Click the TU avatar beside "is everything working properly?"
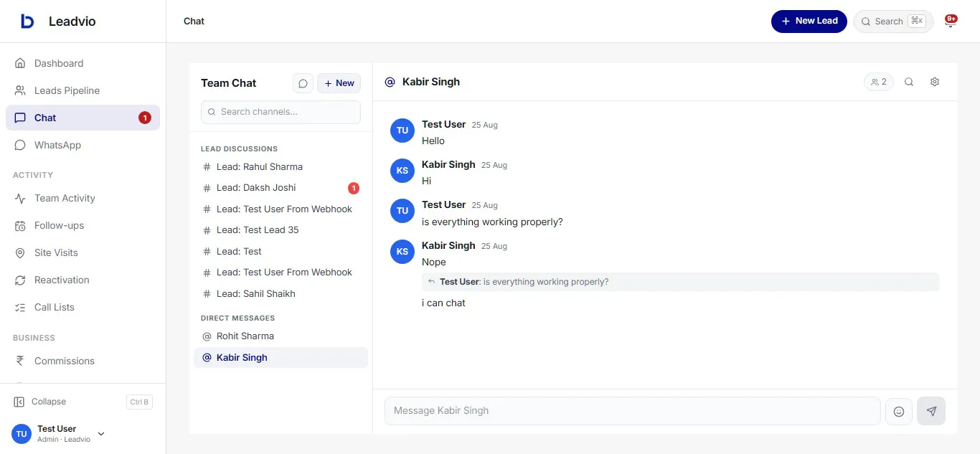The image size is (980, 454). 402,211
